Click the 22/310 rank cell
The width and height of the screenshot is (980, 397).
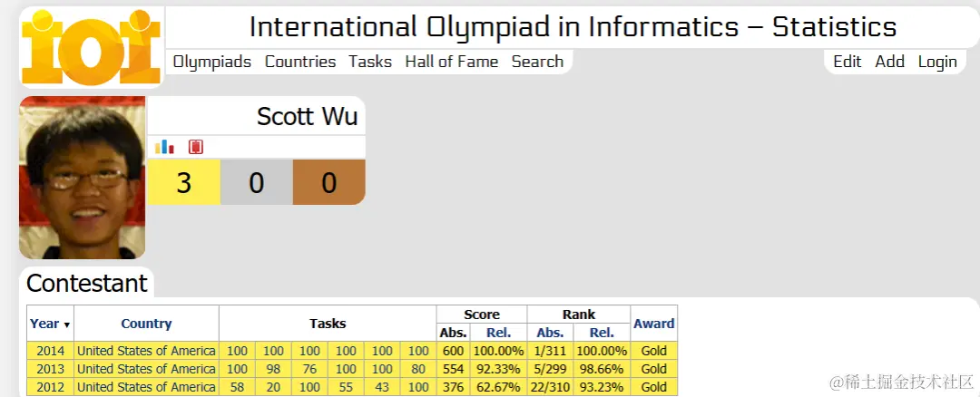pos(550,387)
